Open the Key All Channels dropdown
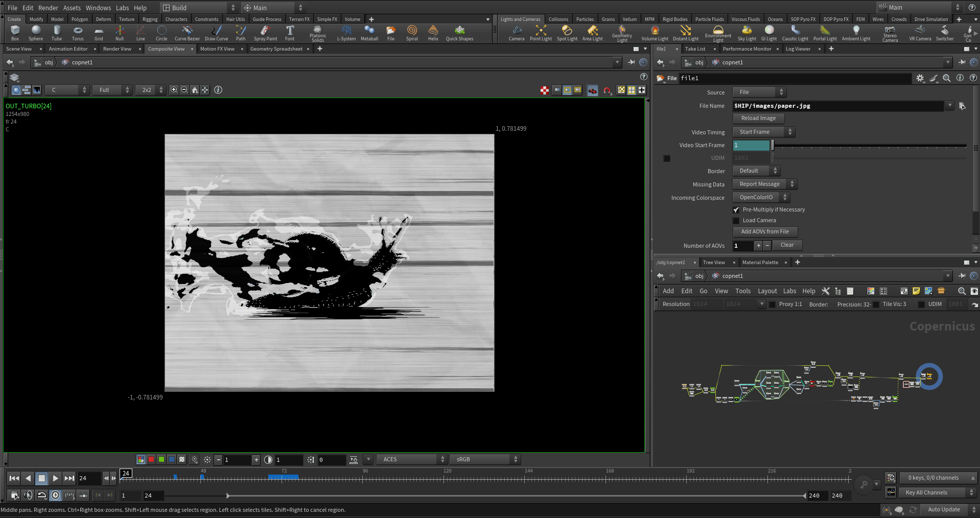 [x=938, y=493]
